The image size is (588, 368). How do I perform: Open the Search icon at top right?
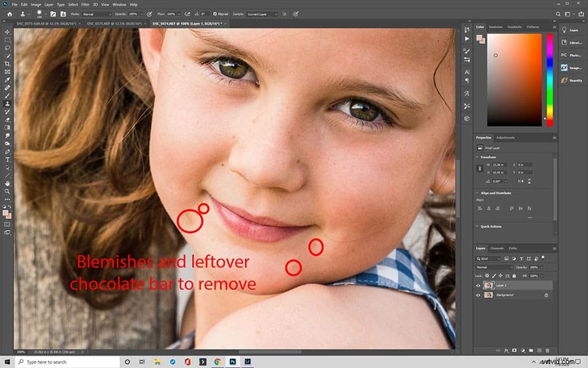(x=558, y=14)
